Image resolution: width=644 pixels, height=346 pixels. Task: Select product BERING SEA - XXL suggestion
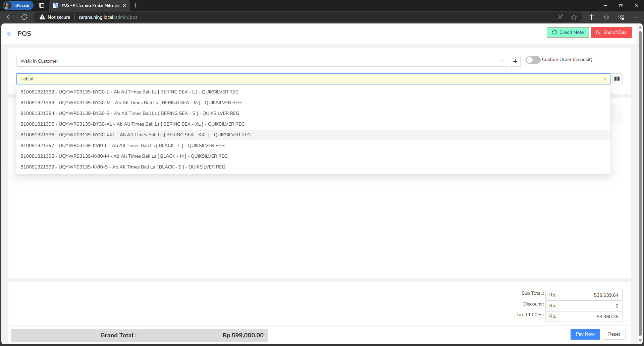tap(313, 135)
